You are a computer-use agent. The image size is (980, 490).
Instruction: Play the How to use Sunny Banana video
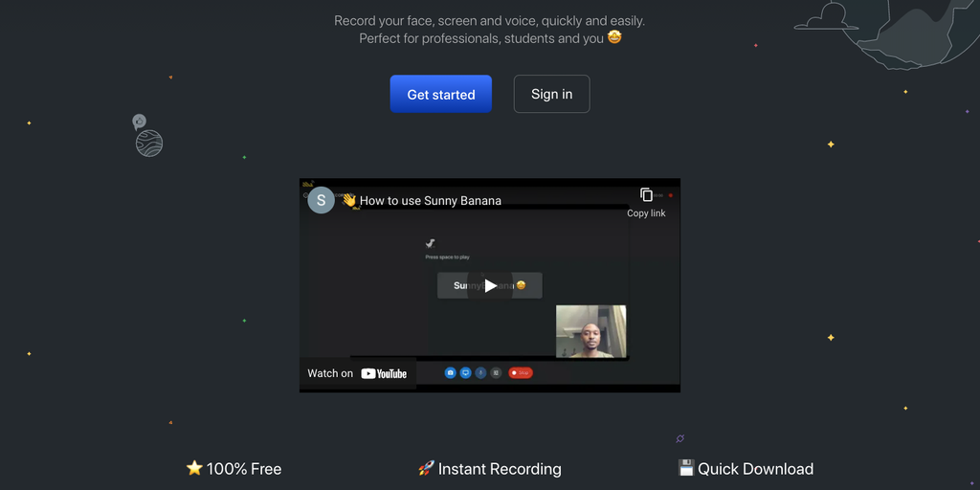click(x=490, y=285)
